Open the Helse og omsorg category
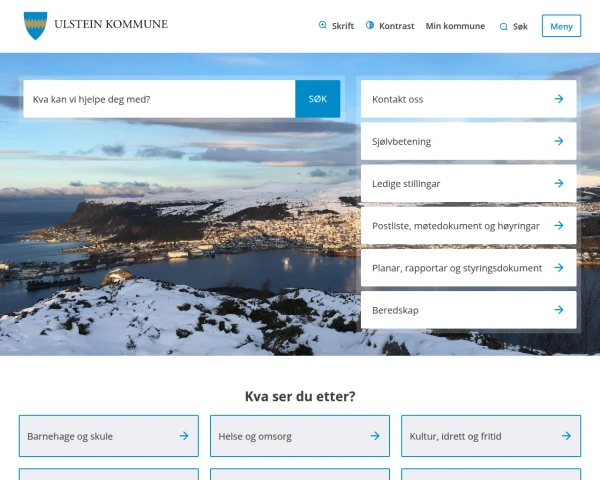600x480 pixels. tap(300, 436)
